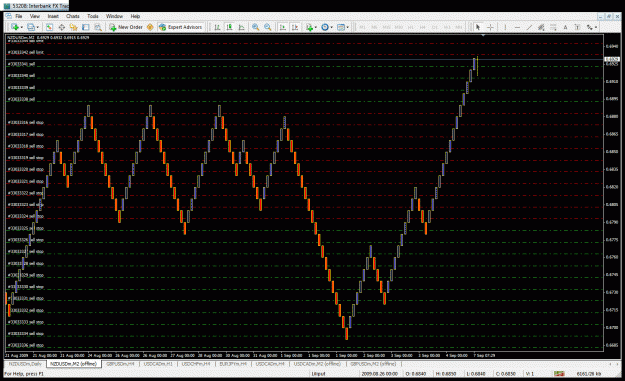Click the sell limit order label
This screenshot has width=625, height=381.
[26, 52]
